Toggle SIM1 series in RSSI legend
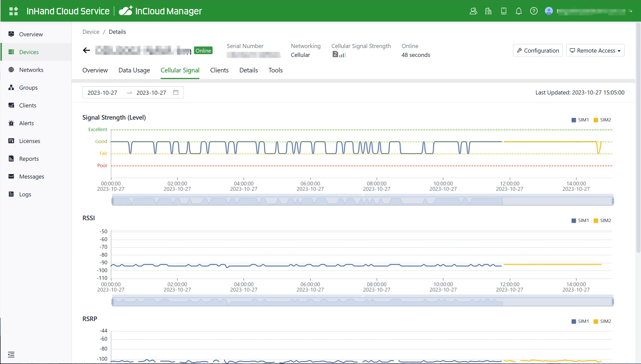The image size is (641, 364). click(580, 220)
